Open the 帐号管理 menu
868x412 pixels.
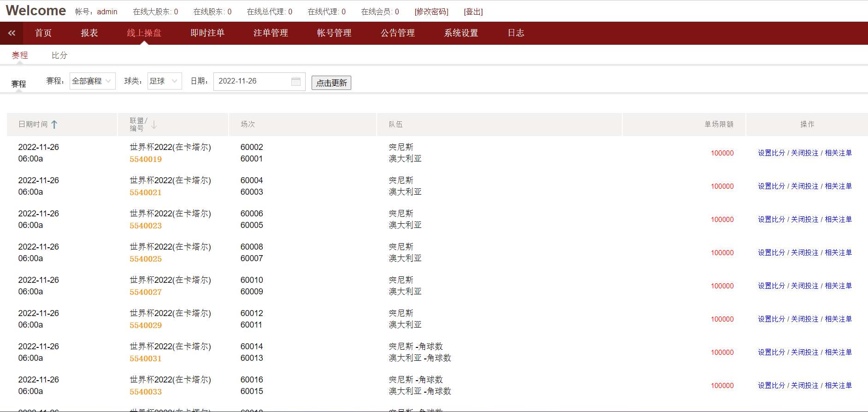(334, 33)
